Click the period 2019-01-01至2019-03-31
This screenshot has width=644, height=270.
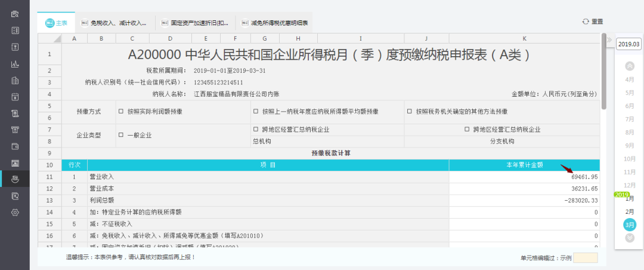(x=230, y=70)
